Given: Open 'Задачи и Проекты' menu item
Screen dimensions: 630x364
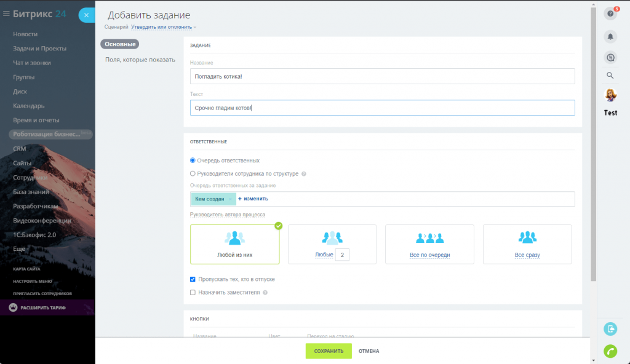Looking at the screenshot, I should pyautogui.click(x=39, y=49).
